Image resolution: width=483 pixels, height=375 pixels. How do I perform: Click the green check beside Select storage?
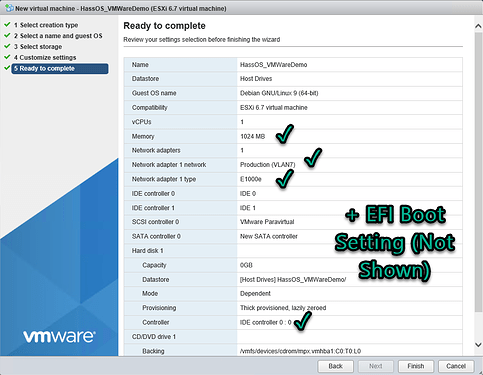(x=7, y=46)
